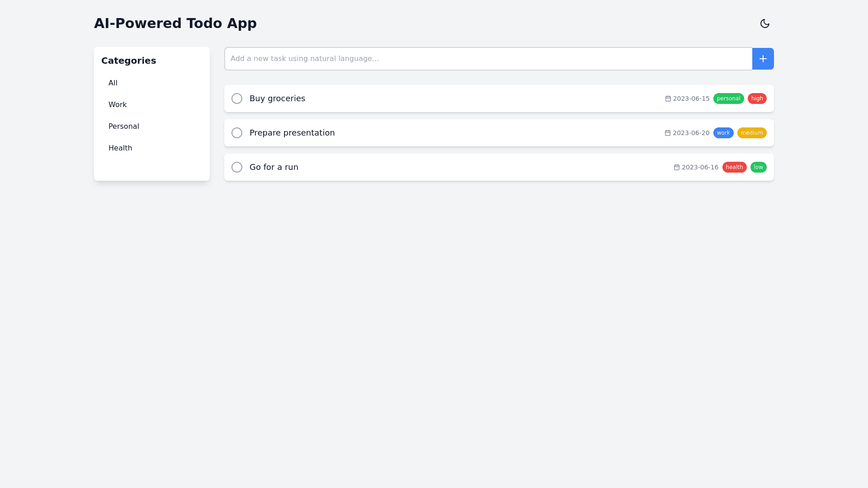Viewport: 868px width, 488px height.
Task: Open the Health category
Action: pos(120,148)
